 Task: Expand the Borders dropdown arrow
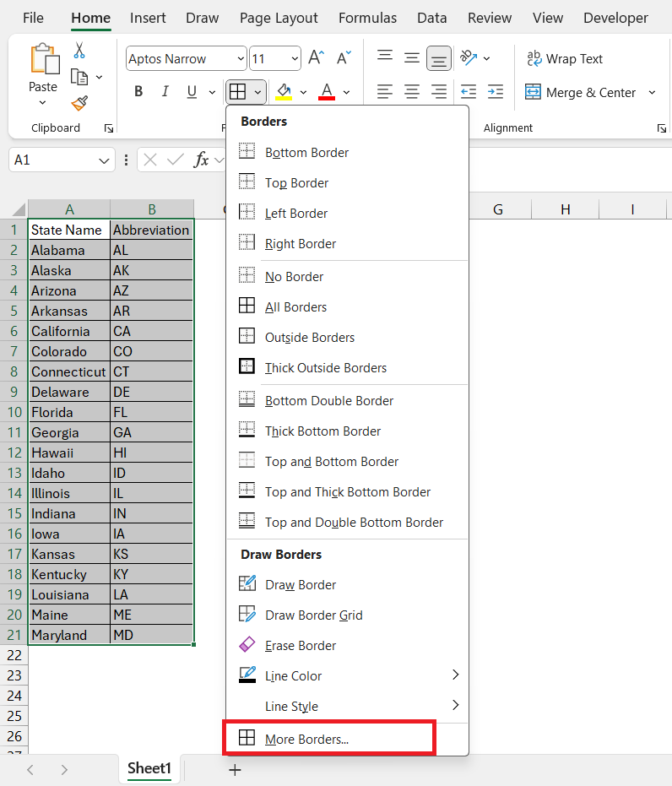(x=257, y=92)
